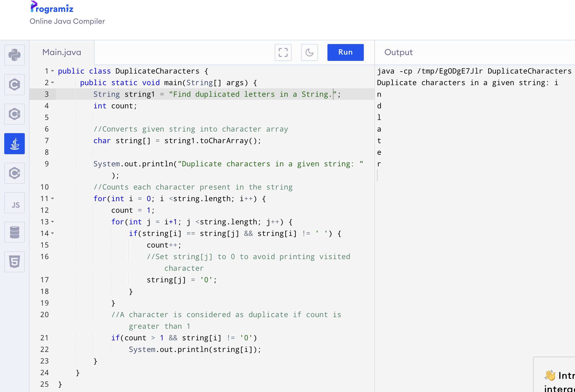The height and width of the screenshot is (392, 575).
Task: Fold the outer for loop at line 11
Action: (x=52, y=199)
